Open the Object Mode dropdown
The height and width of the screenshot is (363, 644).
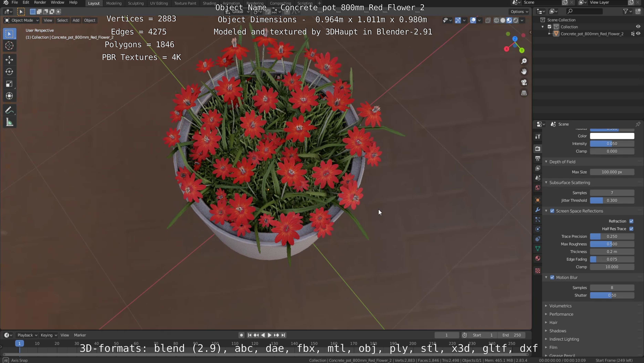[22, 20]
